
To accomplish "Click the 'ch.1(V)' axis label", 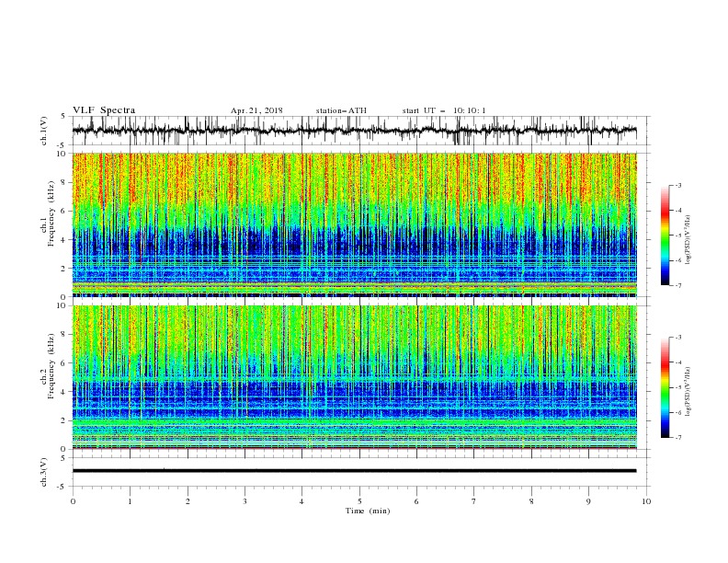I will coord(44,131).
